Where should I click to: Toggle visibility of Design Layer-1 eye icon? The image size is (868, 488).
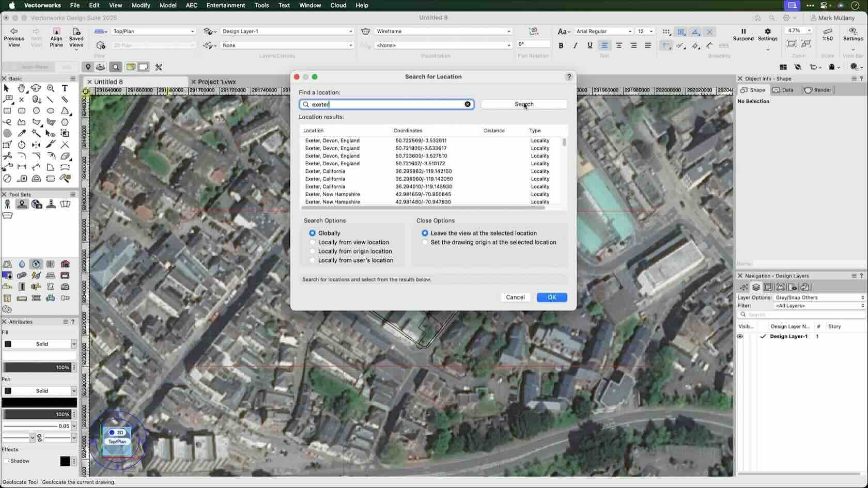tap(740, 336)
